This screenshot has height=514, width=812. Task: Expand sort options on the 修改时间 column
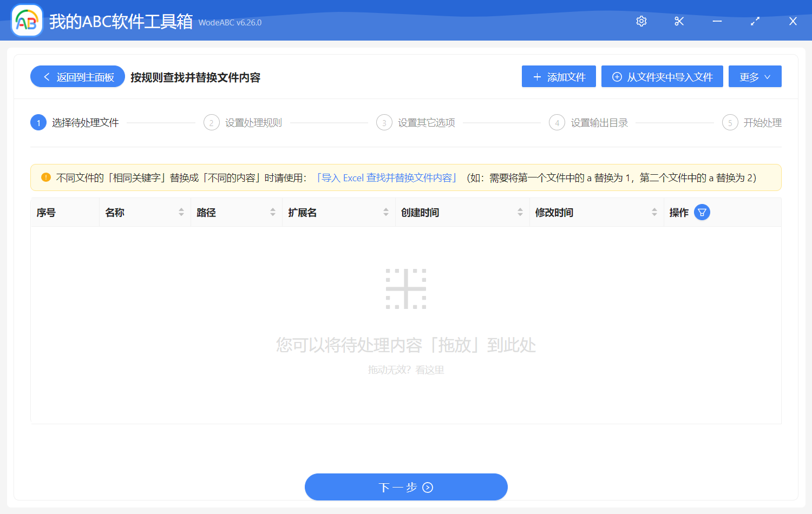654,212
